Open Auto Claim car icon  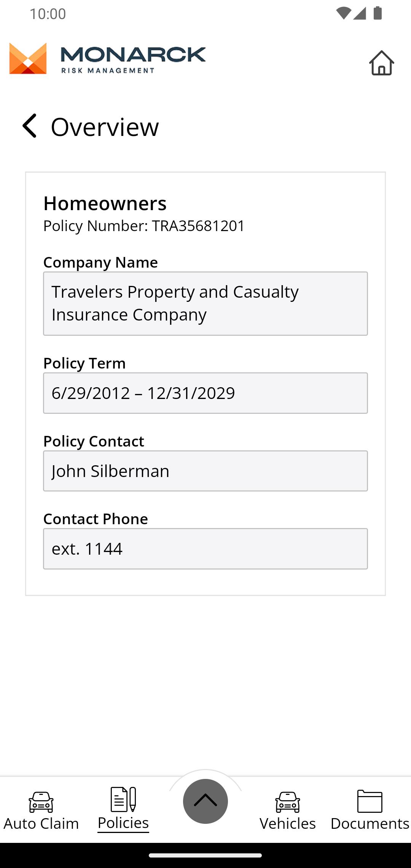(41, 802)
